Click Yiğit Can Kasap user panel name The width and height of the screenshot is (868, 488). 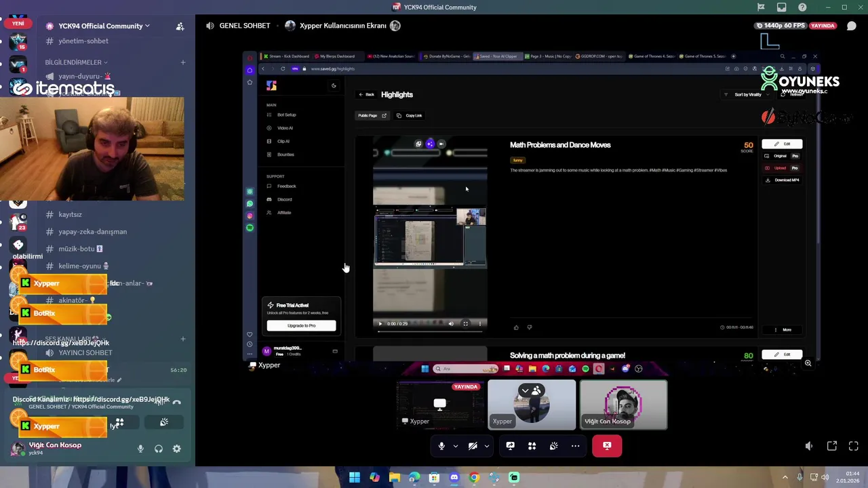pos(55,445)
